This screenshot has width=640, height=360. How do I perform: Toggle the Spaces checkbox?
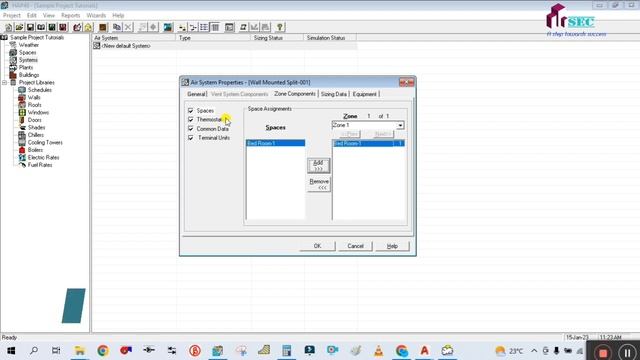(191, 111)
